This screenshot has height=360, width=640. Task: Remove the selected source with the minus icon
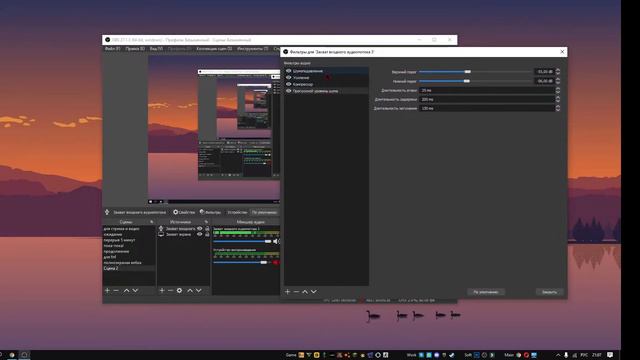[170, 290]
